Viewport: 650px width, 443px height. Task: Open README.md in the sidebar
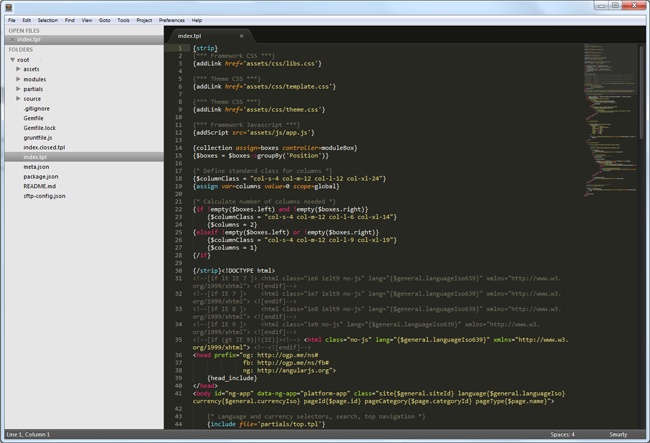[39, 186]
